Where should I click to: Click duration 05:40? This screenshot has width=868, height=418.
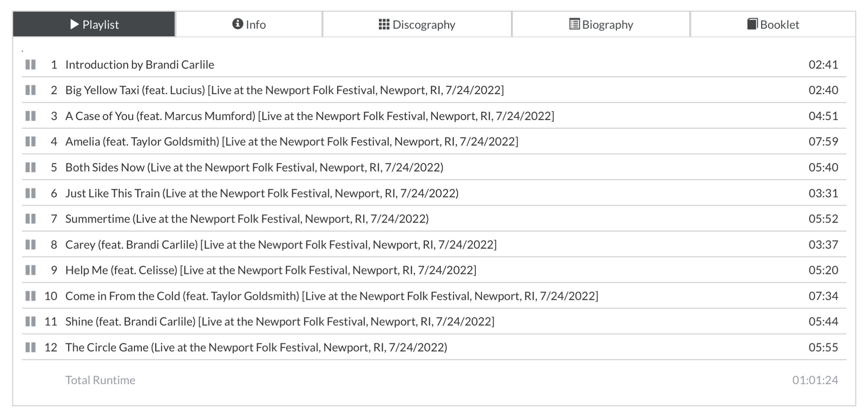[823, 167]
